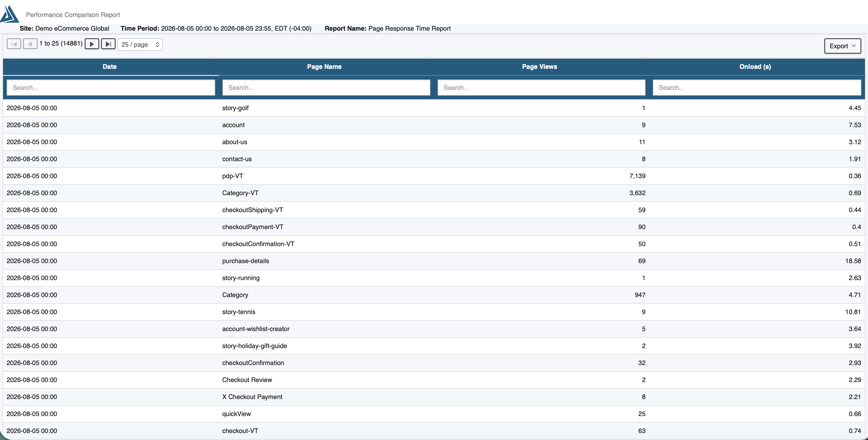Click the 7.53 onload value
This screenshot has height=440, width=868.
(x=855, y=125)
